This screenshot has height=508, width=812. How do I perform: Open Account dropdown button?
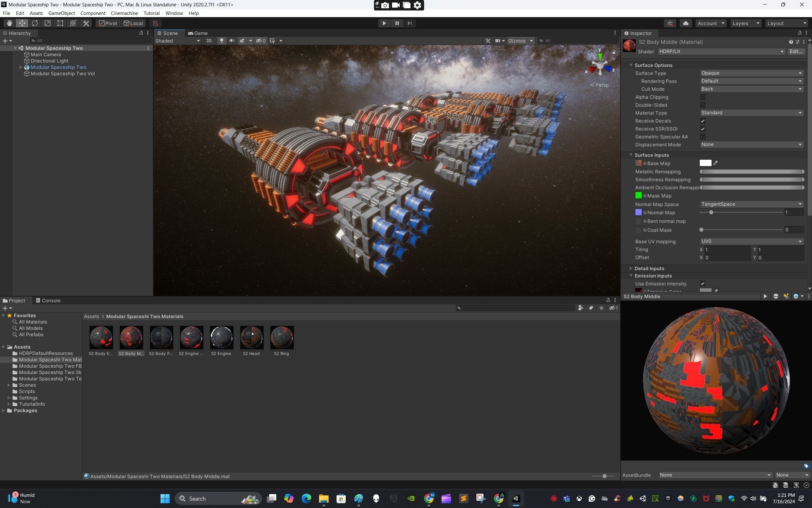point(711,23)
